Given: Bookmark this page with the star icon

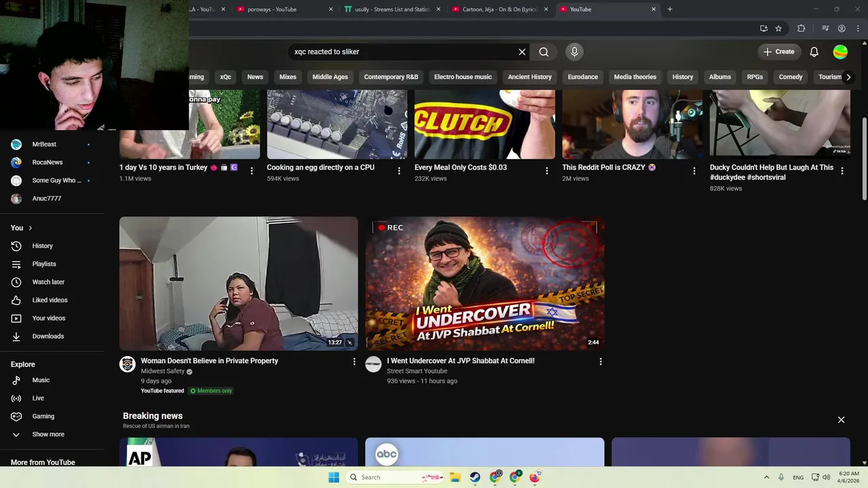Looking at the screenshot, I should [x=778, y=28].
